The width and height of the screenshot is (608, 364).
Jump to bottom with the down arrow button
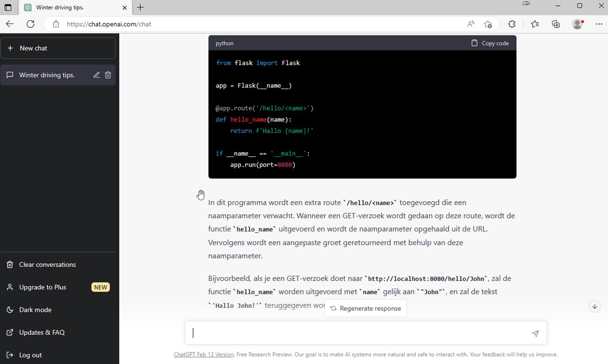tap(595, 307)
